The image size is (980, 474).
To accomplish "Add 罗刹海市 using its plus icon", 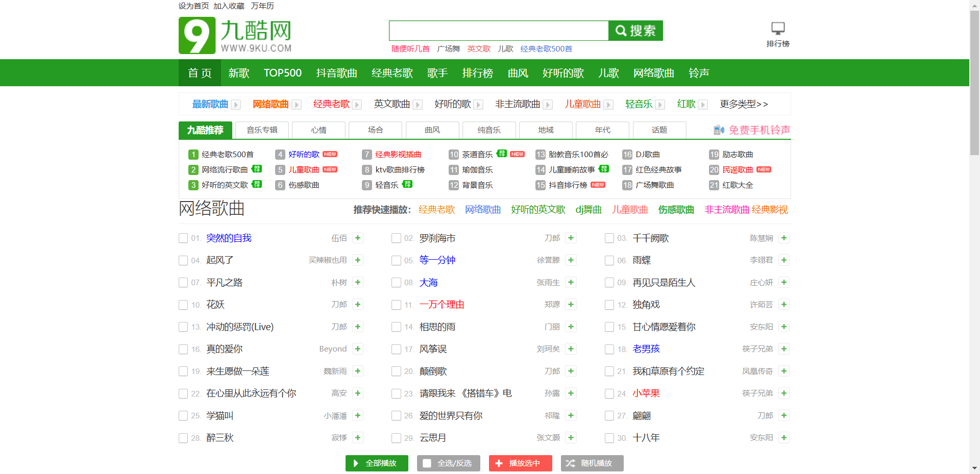I will pos(571,238).
